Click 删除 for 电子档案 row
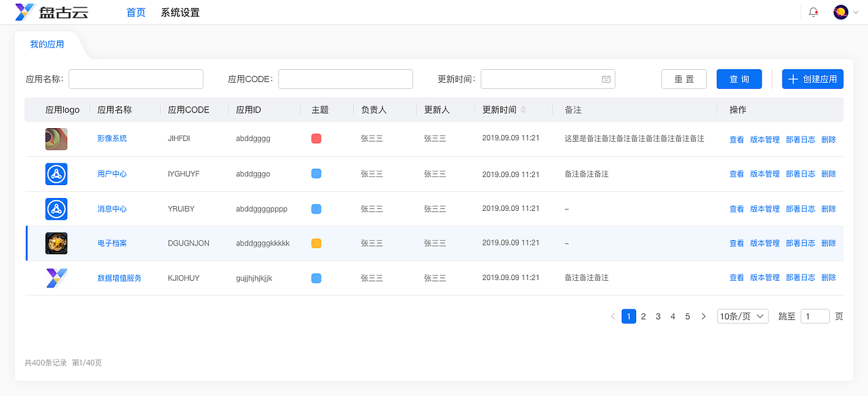The height and width of the screenshot is (396, 868). point(829,243)
